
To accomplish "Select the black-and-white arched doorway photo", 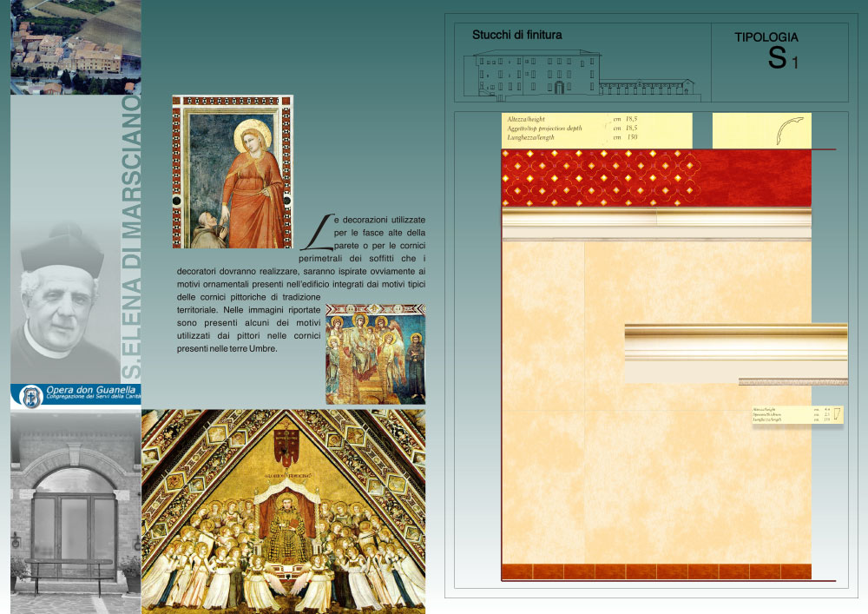I will (x=76, y=512).
